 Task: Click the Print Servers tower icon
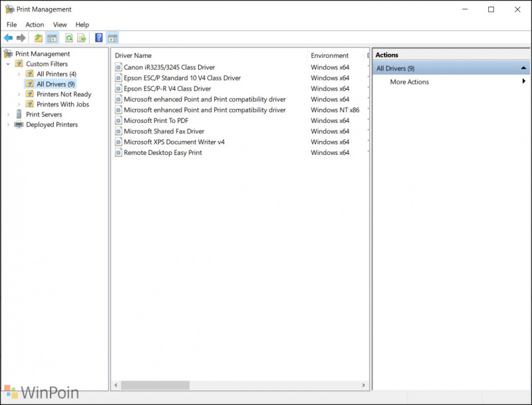pyautogui.click(x=19, y=114)
